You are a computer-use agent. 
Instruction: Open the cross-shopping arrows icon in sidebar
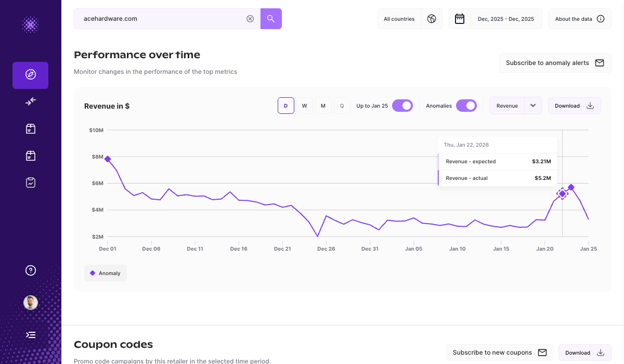coord(30,101)
